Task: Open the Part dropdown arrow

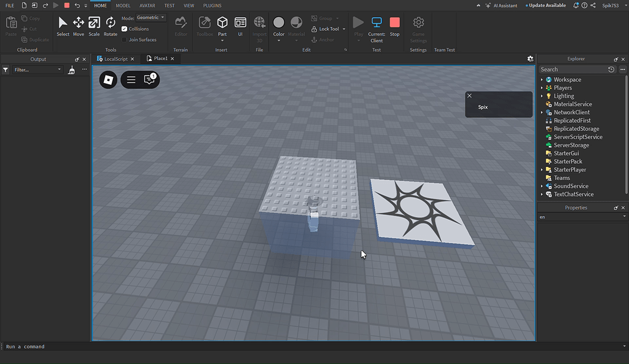Action: click(x=222, y=41)
